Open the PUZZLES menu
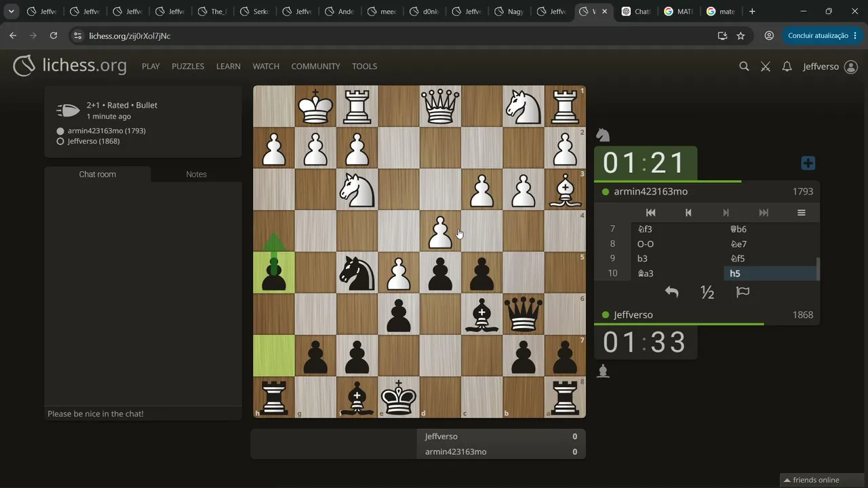The image size is (868, 488). pos(188,66)
